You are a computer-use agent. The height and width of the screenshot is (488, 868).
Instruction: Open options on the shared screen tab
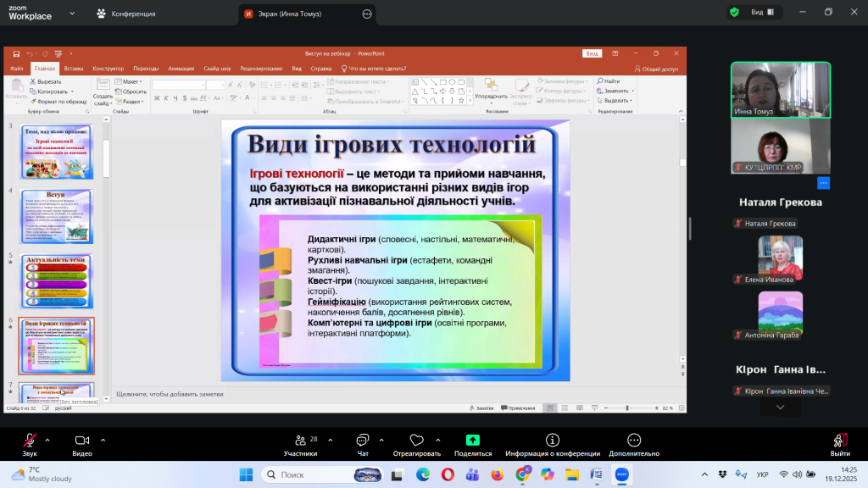click(366, 14)
